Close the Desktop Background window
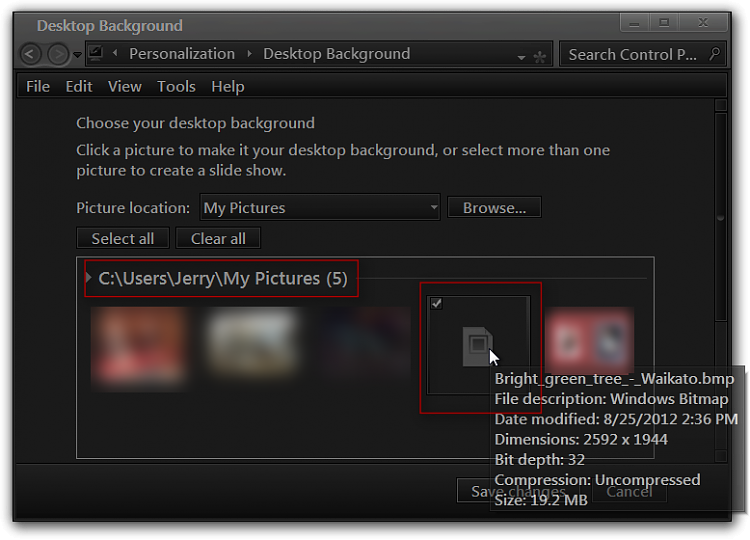 (703, 22)
